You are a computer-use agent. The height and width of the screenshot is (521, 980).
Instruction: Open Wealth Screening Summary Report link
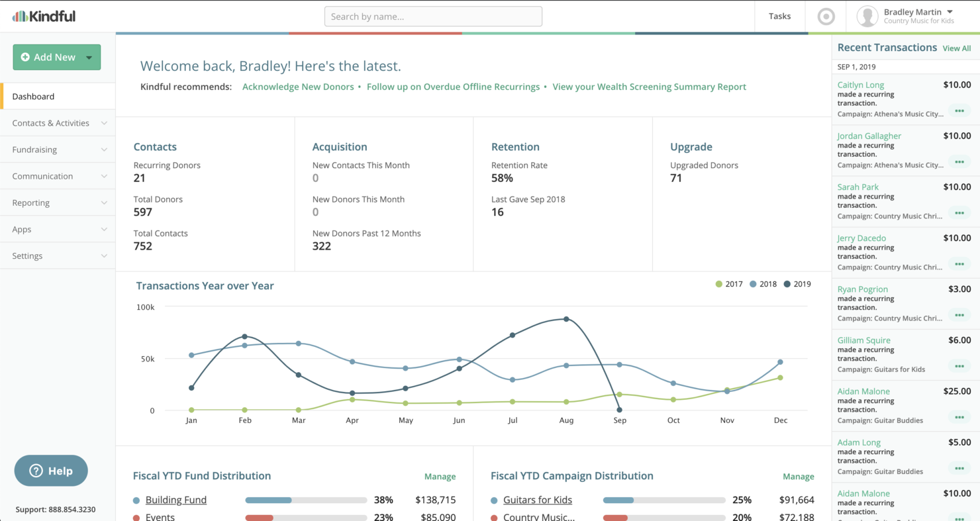click(649, 87)
